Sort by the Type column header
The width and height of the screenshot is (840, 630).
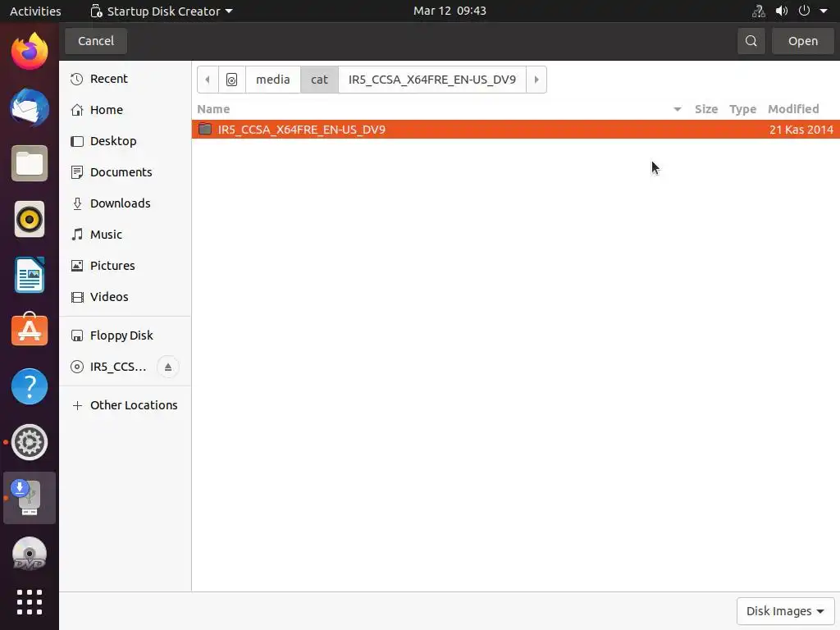(x=742, y=109)
